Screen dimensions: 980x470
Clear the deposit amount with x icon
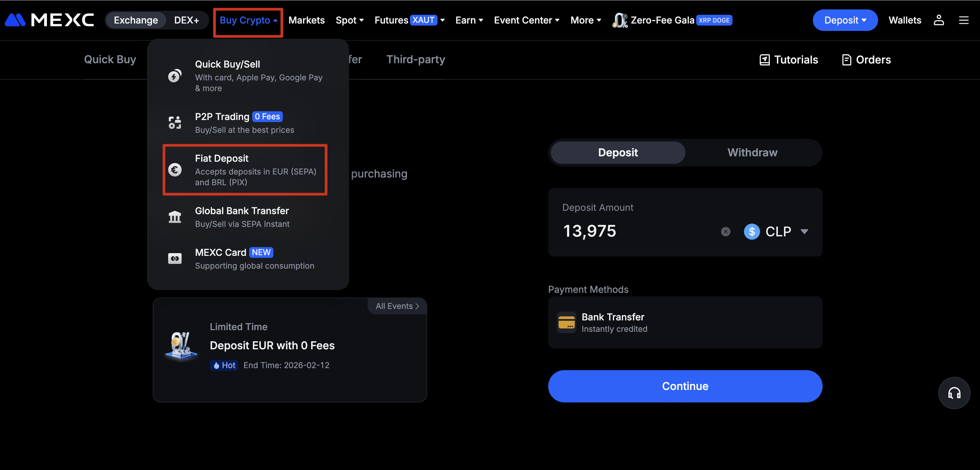725,232
